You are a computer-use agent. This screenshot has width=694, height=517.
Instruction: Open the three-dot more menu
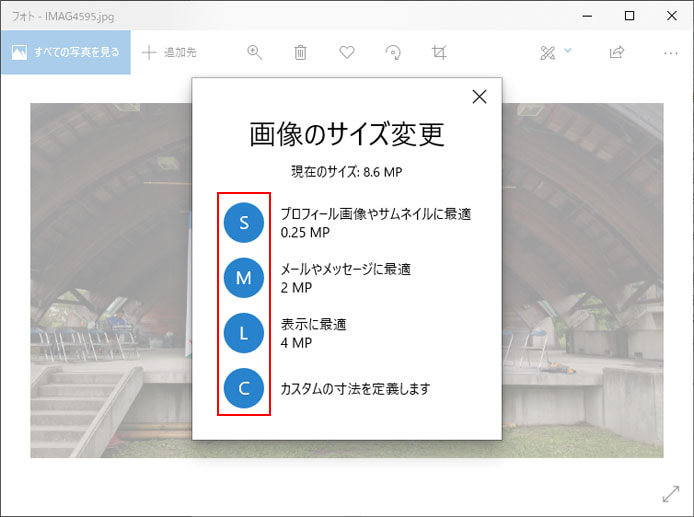pyautogui.click(x=671, y=53)
